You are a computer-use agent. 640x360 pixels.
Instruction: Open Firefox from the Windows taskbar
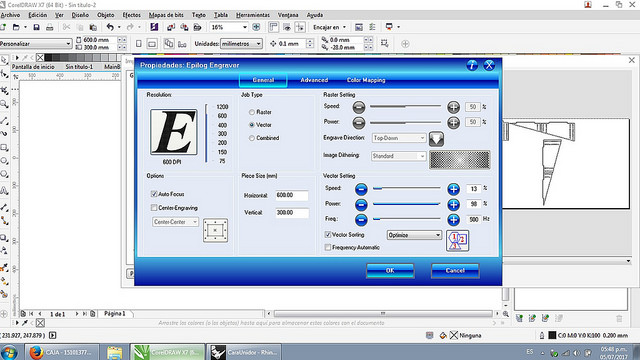pos(62,352)
